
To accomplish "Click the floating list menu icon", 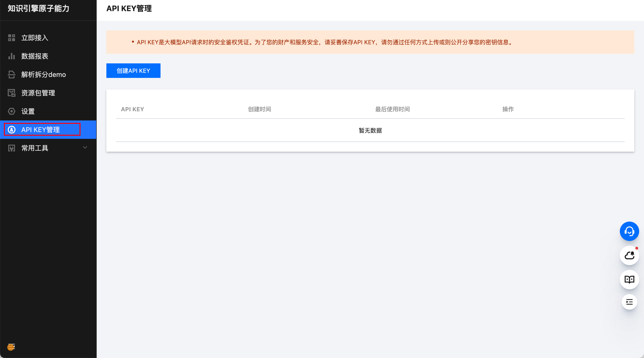I will click(x=629, y=302).
